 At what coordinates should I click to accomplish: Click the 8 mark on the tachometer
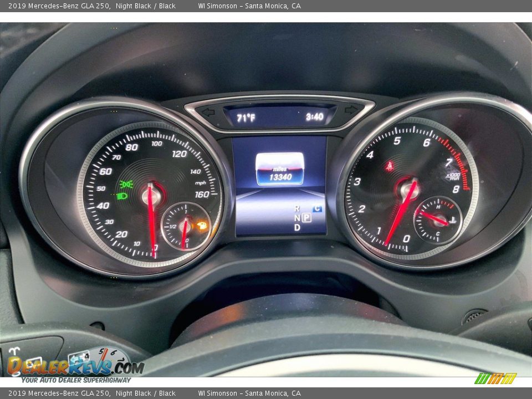(456, 189)
